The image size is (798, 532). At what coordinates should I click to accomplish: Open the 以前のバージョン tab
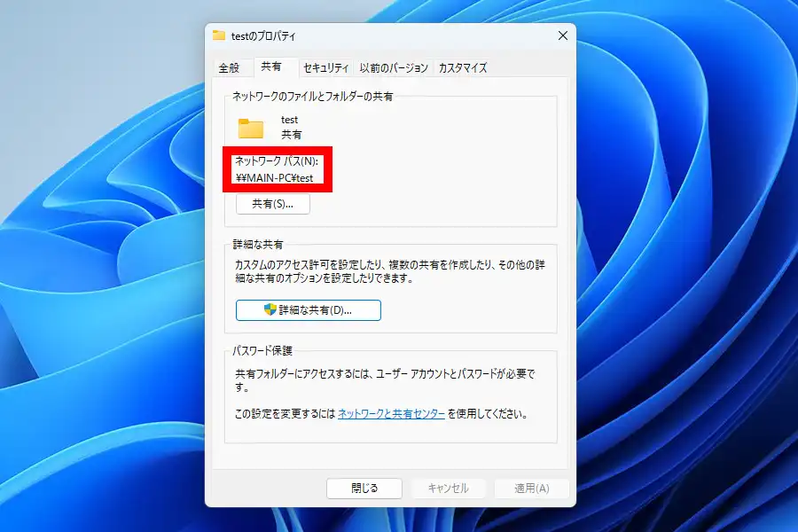coord(394,67)
